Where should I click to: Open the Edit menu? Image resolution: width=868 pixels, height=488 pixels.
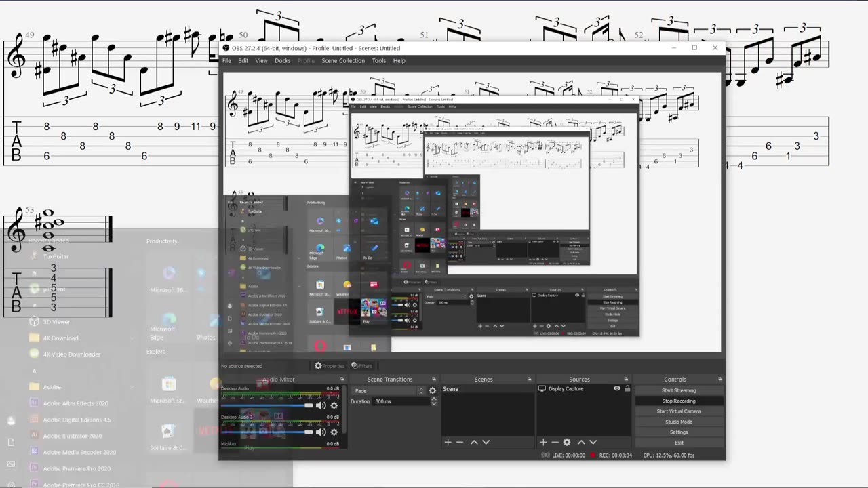pos(243,61)
